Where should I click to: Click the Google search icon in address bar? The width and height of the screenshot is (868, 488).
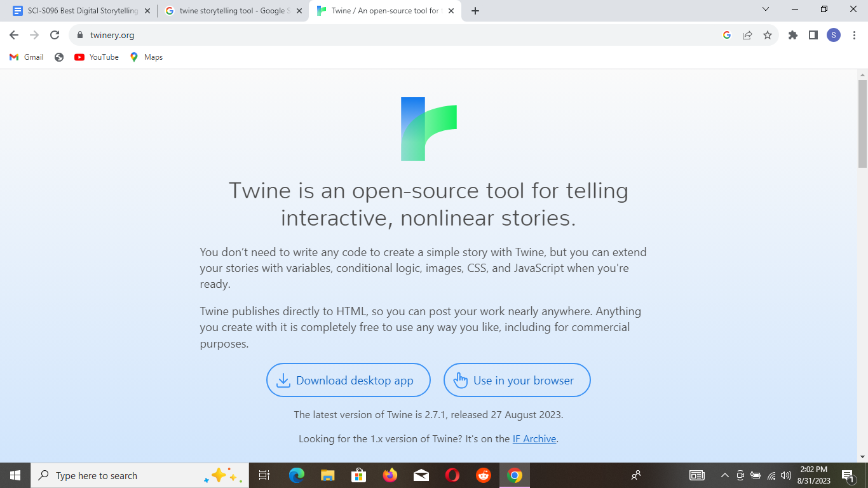coord(726,35)
